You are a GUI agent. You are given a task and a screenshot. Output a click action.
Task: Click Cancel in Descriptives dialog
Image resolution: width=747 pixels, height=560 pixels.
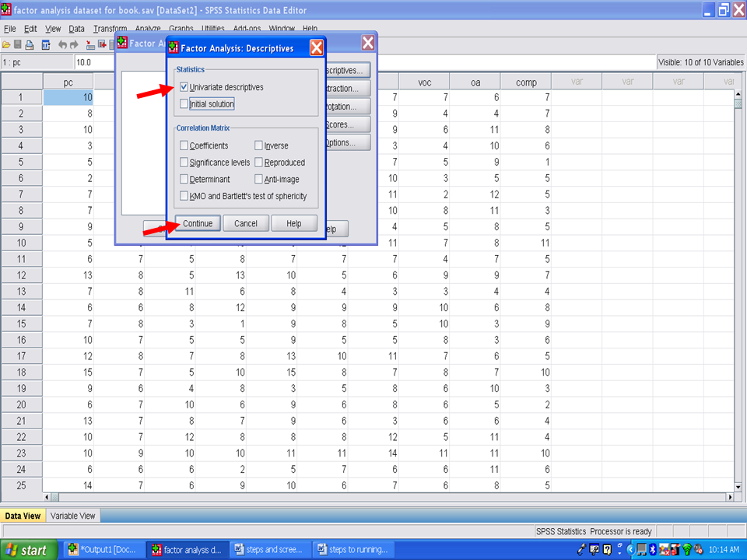click(x=246, y=223)
